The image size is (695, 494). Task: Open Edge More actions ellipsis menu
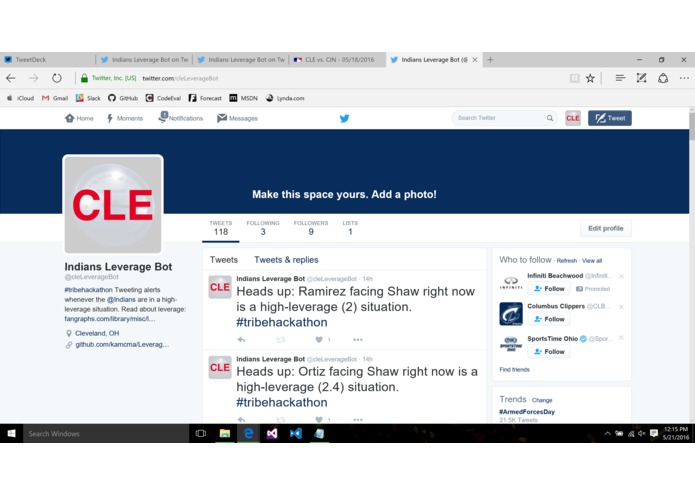click(x=684, y=78)
